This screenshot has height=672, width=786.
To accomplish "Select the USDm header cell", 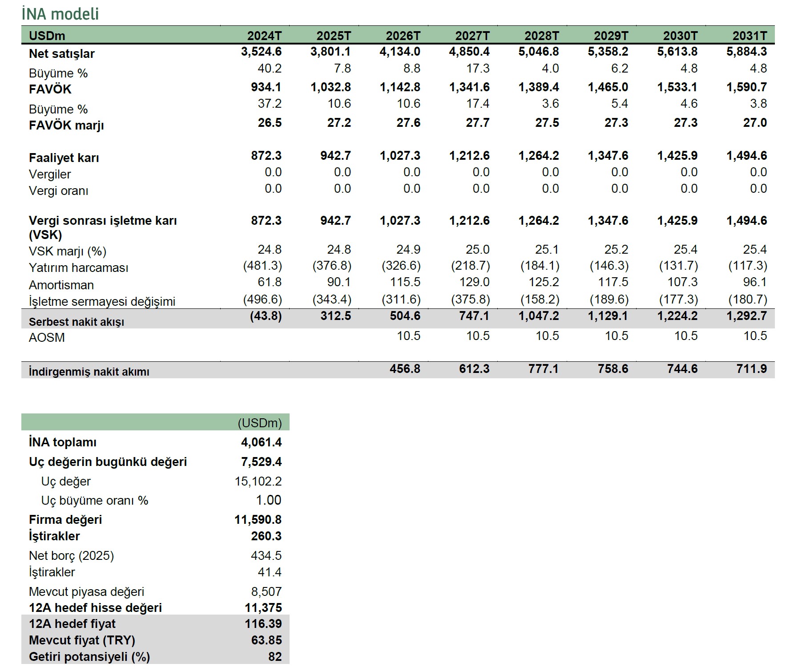I will (47, 36).
